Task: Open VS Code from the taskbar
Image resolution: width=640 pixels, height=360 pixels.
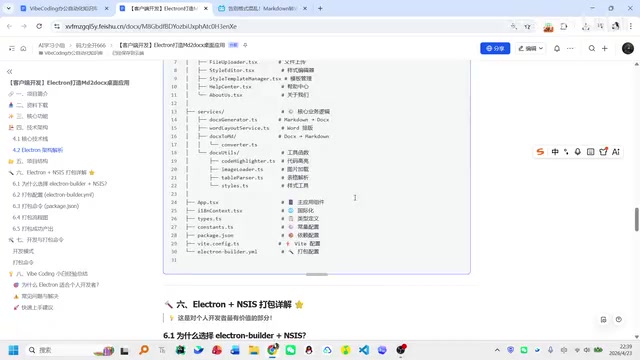Action: (x=364, y=350)
